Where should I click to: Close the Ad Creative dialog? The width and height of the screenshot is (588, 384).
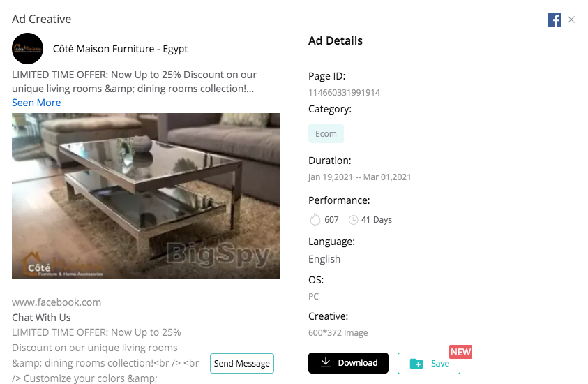pos(571,20)
